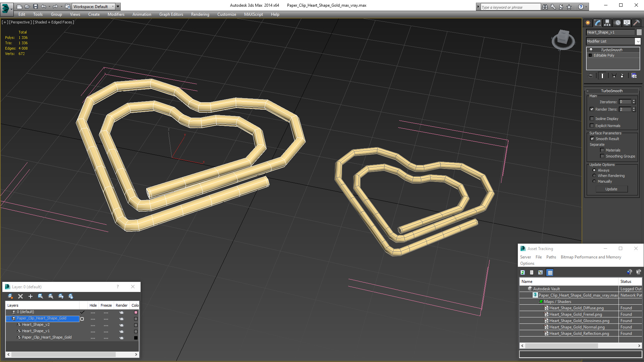644x362 pixels.
Task: Click the Pin Stack icon
Action: (591, 76)
